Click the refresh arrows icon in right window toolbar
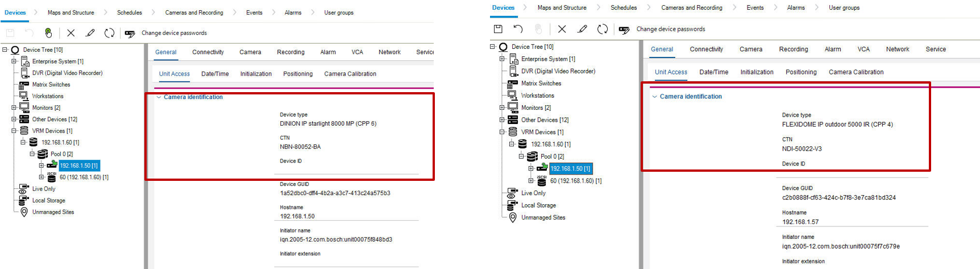Screen dimensions: 980x269 click(603, 29)
